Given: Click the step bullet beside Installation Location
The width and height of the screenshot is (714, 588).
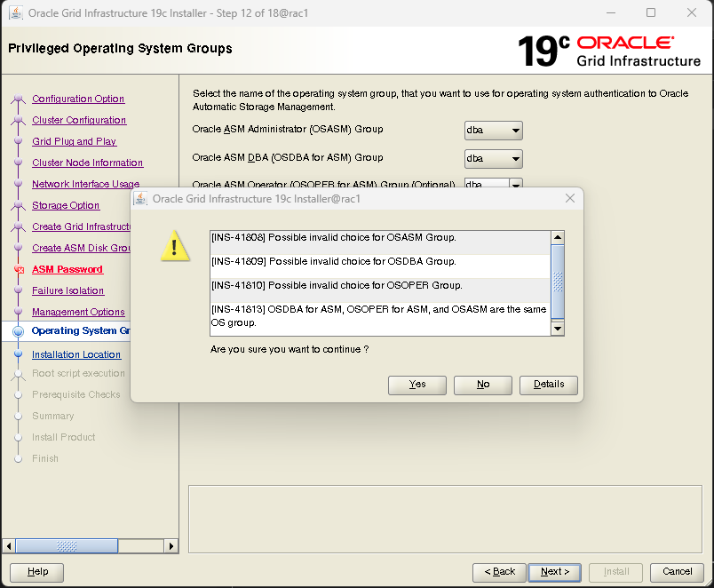Looking at the screenshot, I should click(x=19, y=354).
